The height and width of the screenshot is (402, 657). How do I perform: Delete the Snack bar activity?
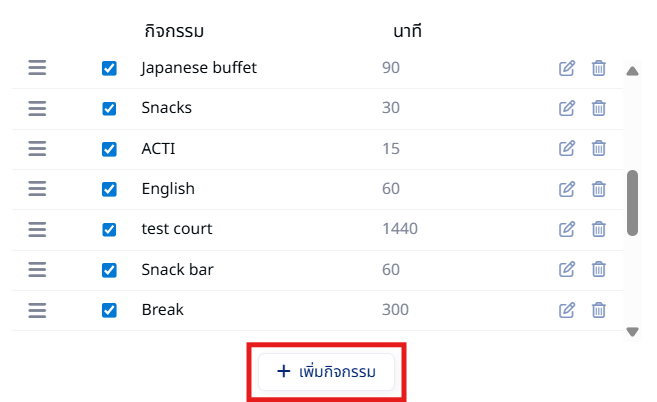tap(598, 270)
